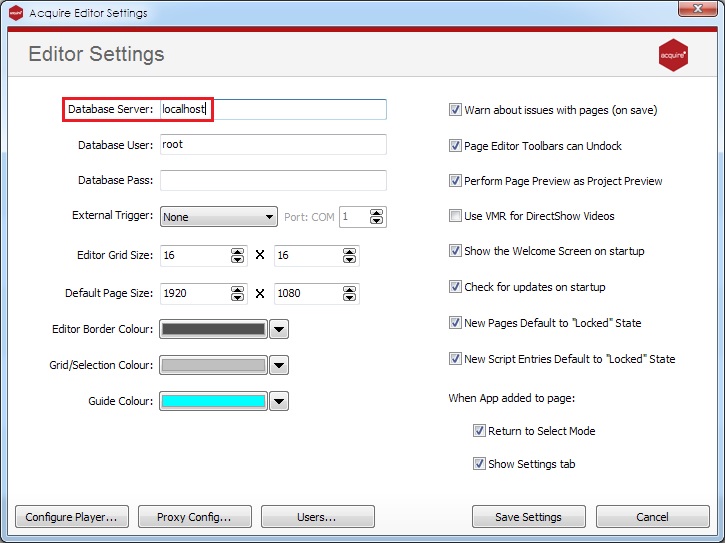This screenshot has width=725, height=543.
Task: Toggle Show Settings tab checkbox
Action: click(479, 464)
